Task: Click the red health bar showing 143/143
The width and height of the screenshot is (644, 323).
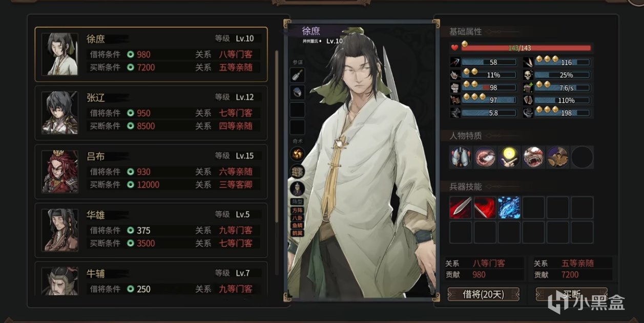Action: pyautogui.click(x=526, y=48)
